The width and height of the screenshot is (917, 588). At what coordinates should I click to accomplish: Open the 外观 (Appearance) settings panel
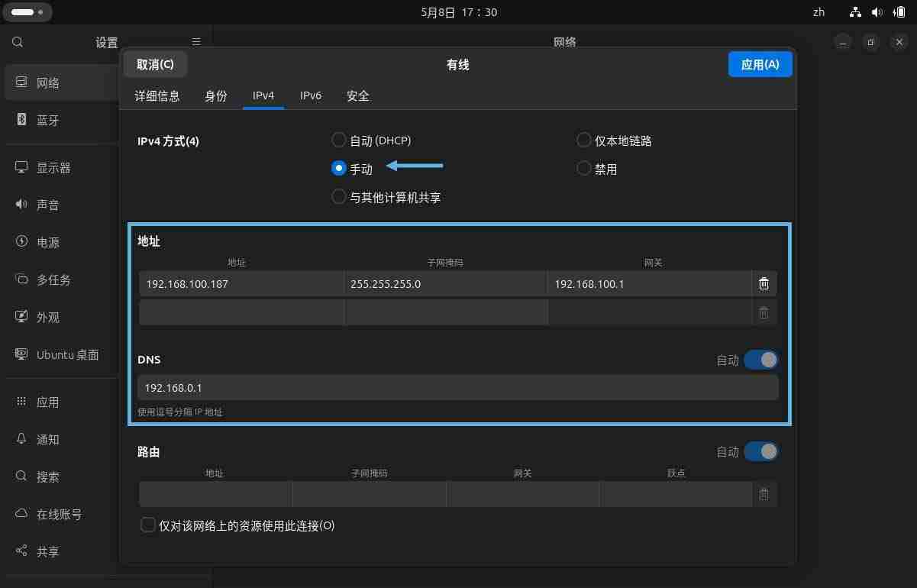click(x=49, y=317)
